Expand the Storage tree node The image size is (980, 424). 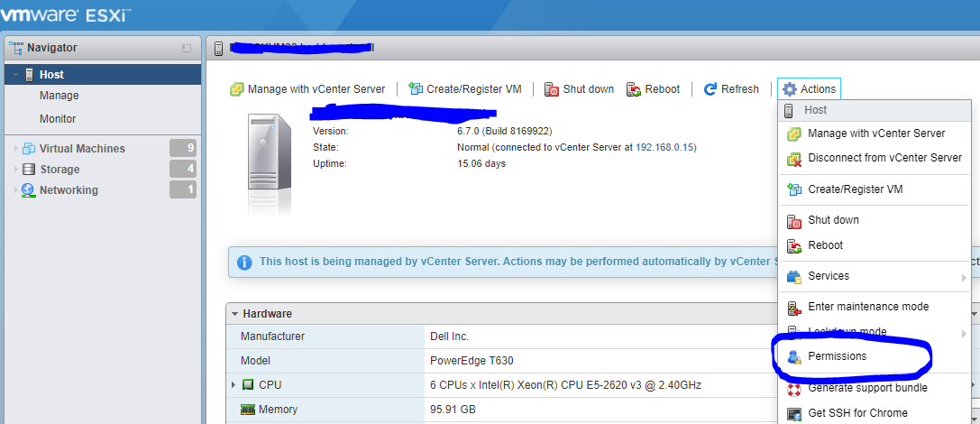pos(15,170)
